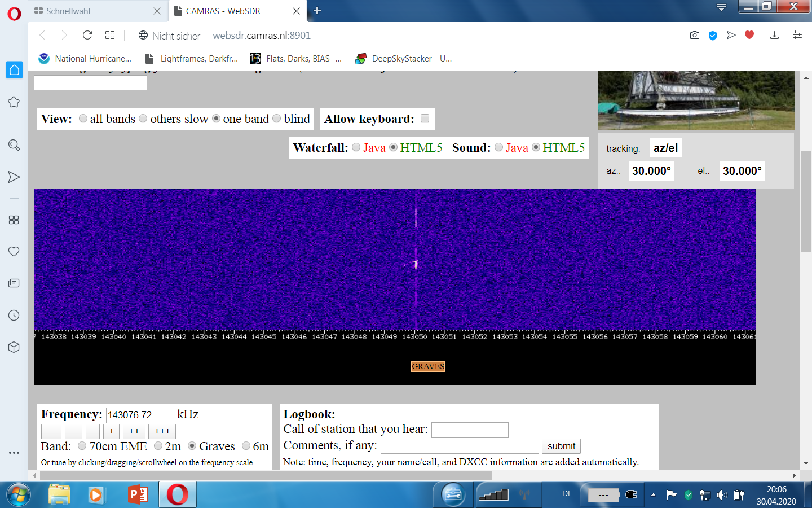Click the call of station field
This screenshot has height=508, width=812.
pos(470,430)
